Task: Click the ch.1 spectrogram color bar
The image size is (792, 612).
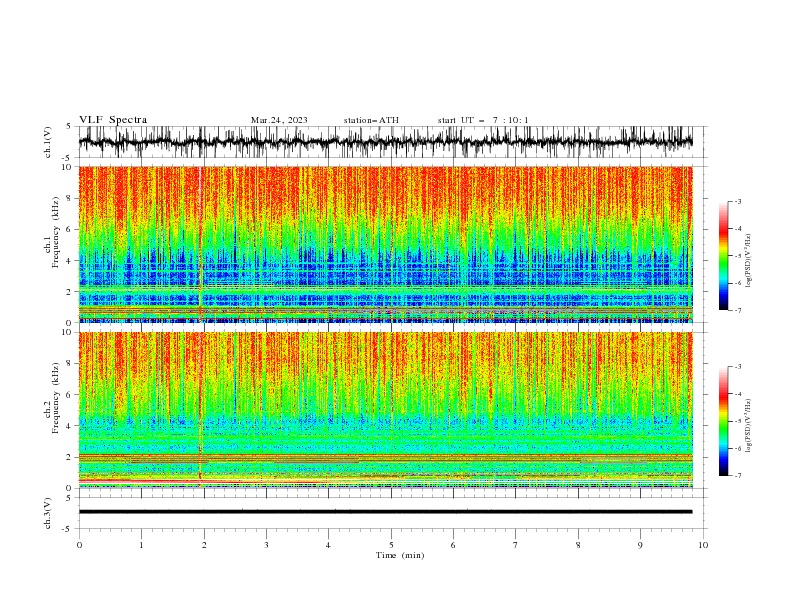Action: coord(723,256)
